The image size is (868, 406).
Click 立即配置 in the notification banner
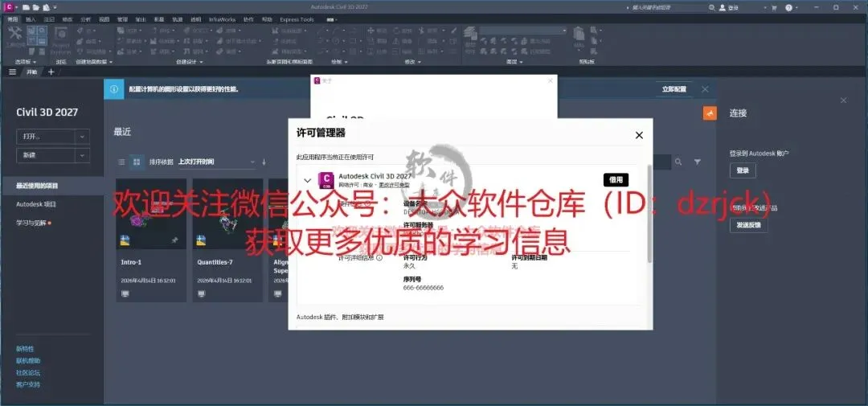[674, 89]
